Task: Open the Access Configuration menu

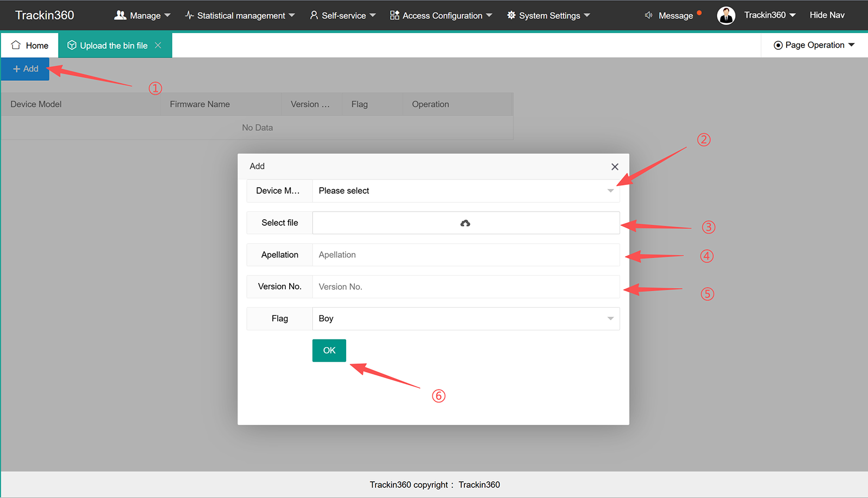Action: (x=441, y=15)
